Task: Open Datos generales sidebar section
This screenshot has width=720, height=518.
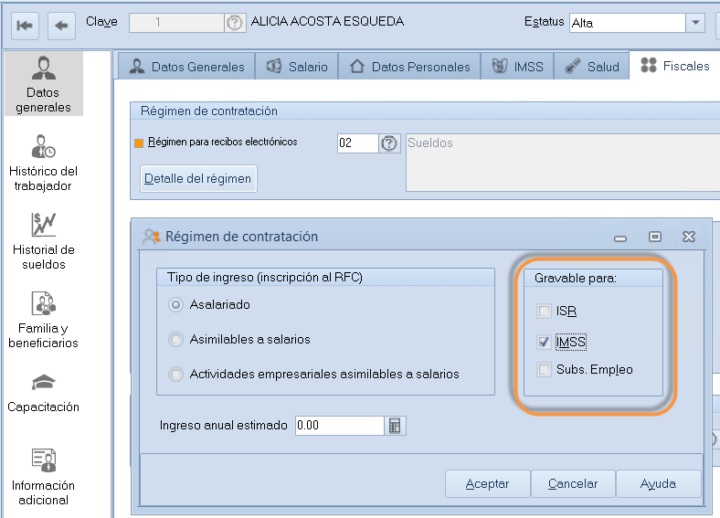Action: (44, 84)
